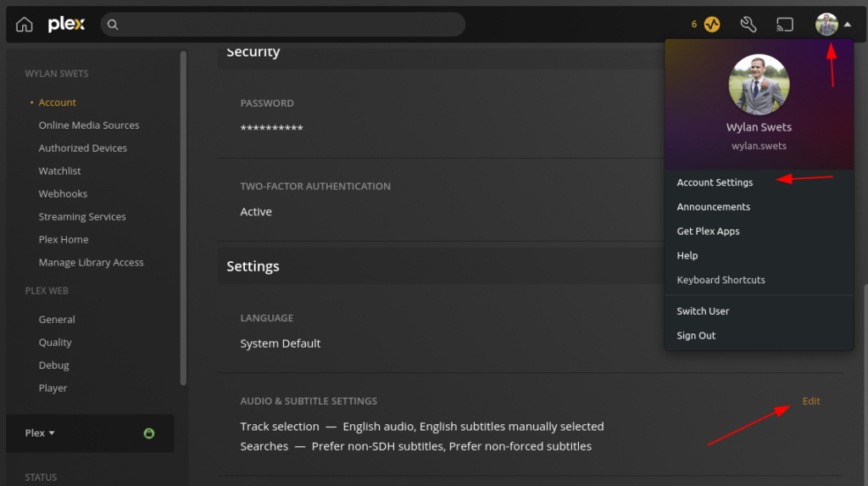This screenshot has height=486, width=868.
Task: Open Account Settings from user menu
Action: pos(715,182)
